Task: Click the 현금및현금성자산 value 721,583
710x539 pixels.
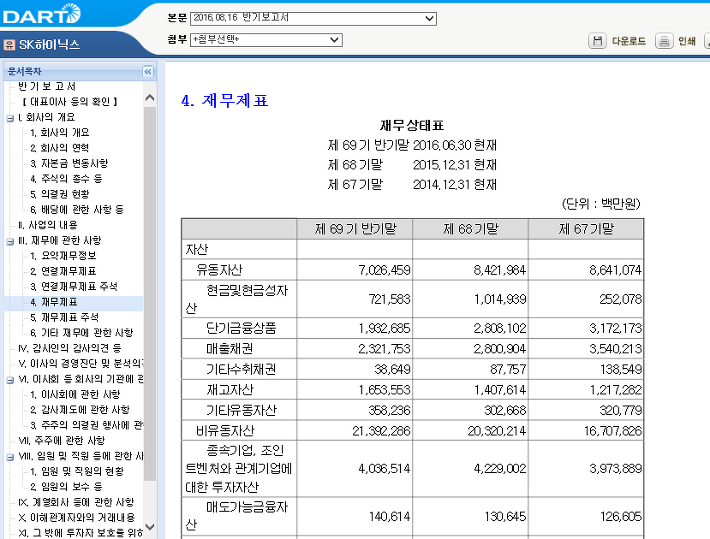Action: (389, 299)
